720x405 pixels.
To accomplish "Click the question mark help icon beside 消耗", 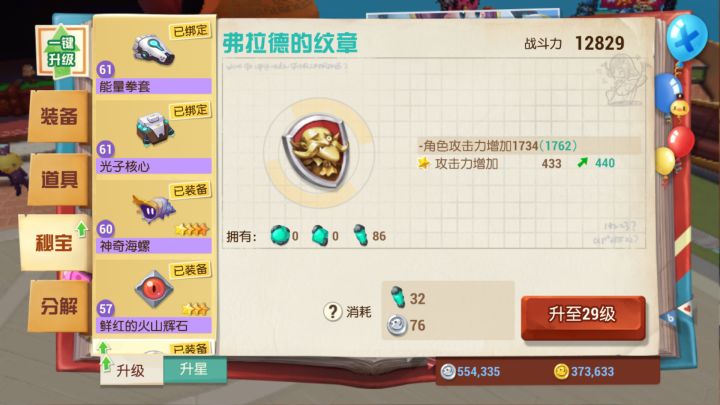I will pyautogui.click(x=332, y=312).
